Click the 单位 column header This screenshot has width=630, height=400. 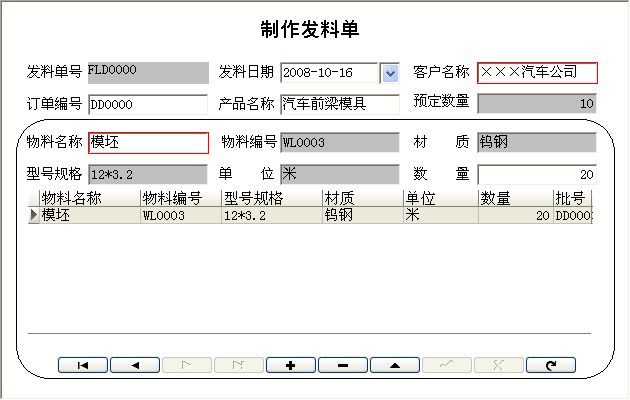pos(441,198)
